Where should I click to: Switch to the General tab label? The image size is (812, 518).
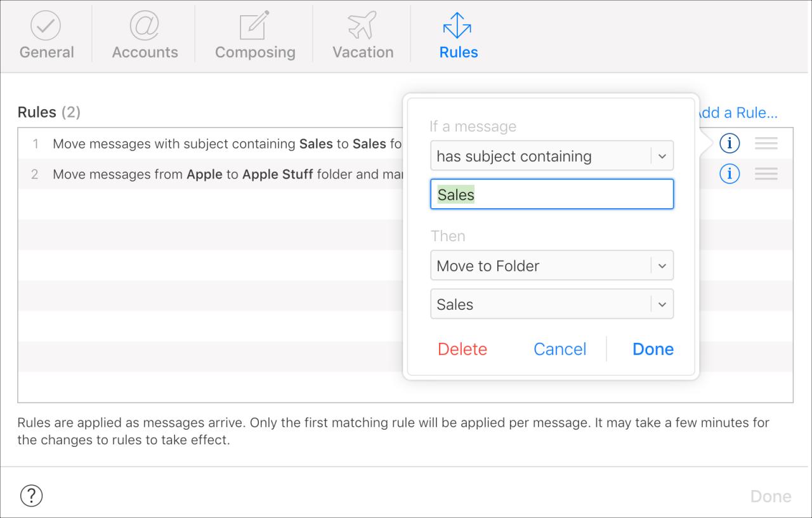[x=46, y=52]
